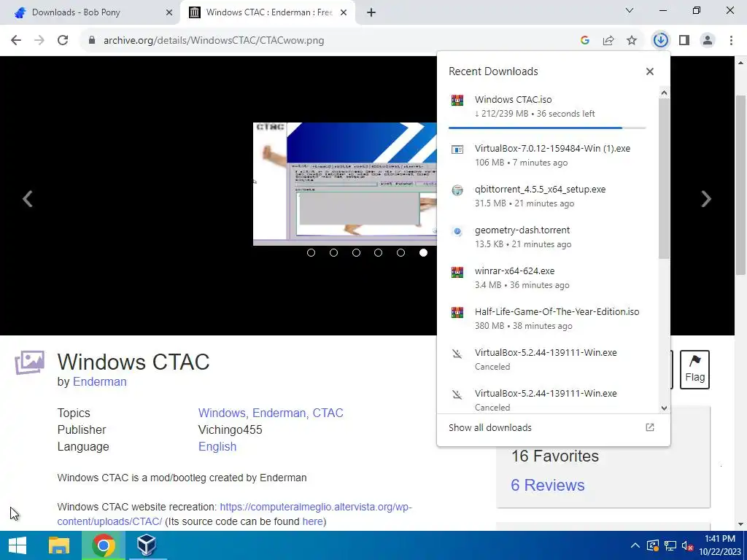Flag this item with the Flag button
This screenshot has height=560, width=747.
694,370
